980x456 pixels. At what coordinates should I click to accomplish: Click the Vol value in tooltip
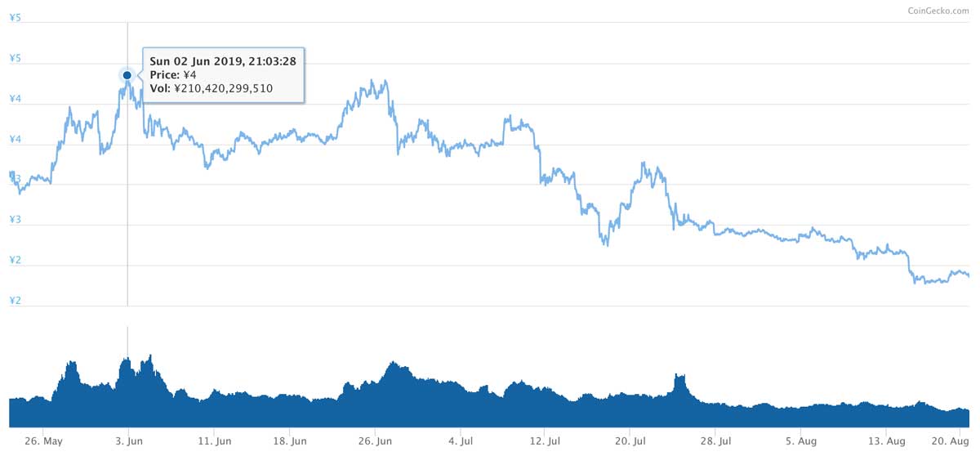(224, 88)
